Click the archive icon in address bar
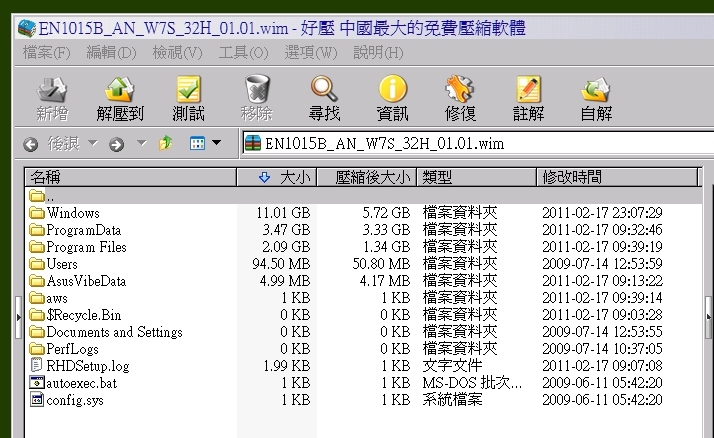The width and height of the screenshot is (714, 438). pyautogui.click(x=253, y=143)
